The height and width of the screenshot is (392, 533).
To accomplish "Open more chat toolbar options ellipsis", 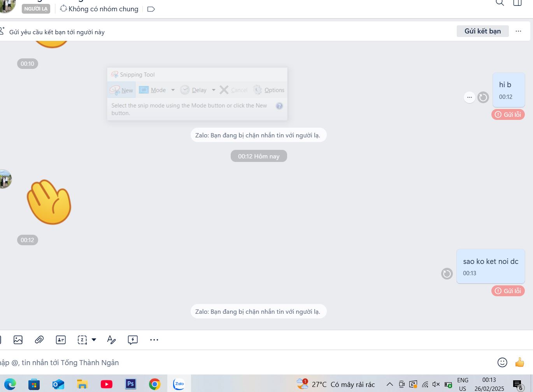I will click(154, 340).
